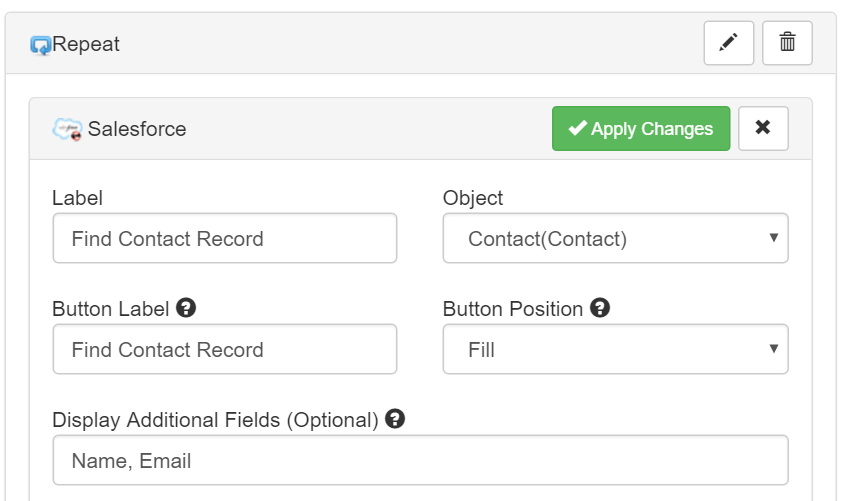846x501 pixels.
Task: Delete the Repeat section with trash icon
Action: point(787,43)
